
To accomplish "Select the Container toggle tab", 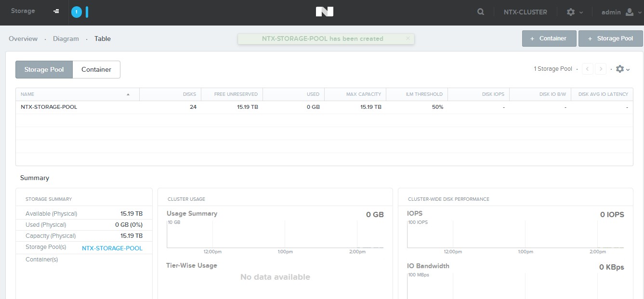I will tap(96, 69).
